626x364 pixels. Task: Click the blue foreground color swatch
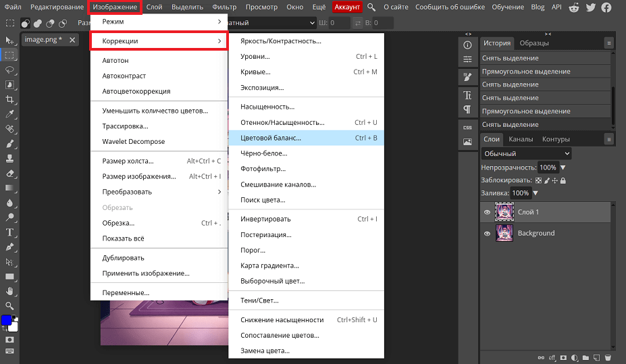(x=7, y=320)
